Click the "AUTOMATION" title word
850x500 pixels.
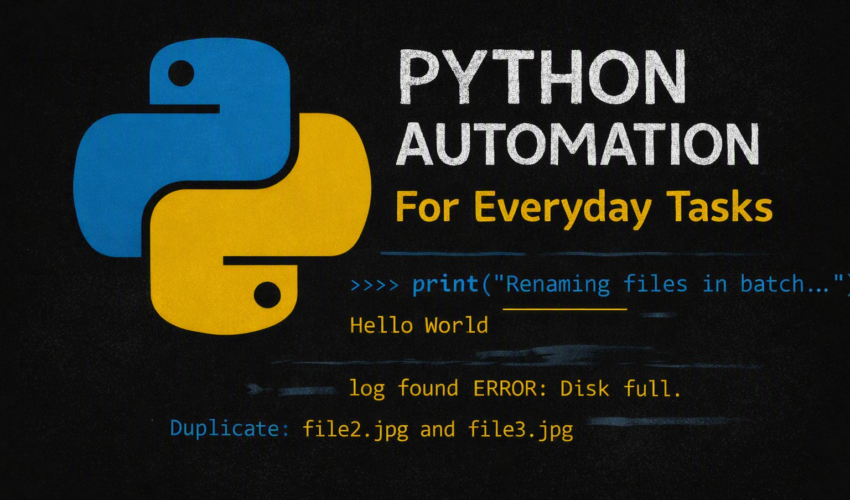577,144
